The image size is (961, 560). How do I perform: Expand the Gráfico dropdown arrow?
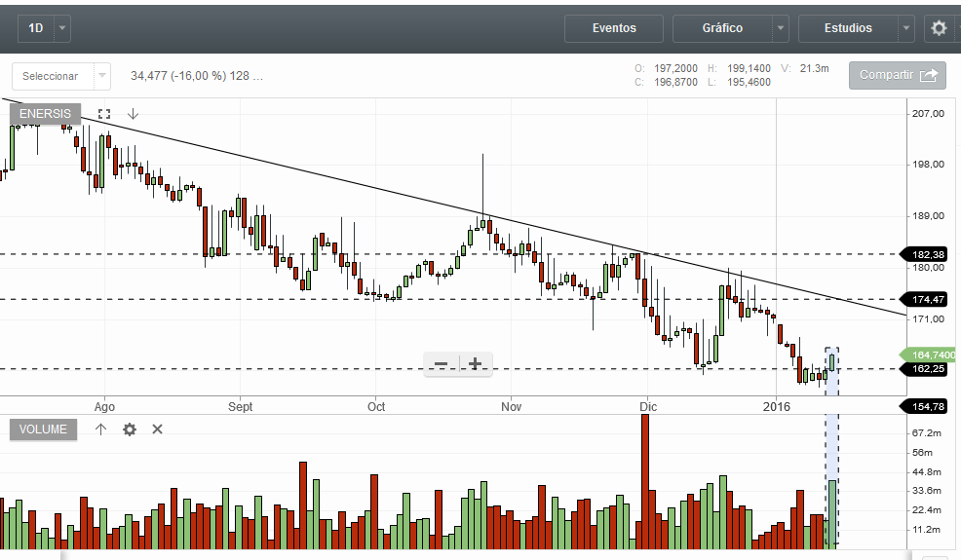click(780, 28)
